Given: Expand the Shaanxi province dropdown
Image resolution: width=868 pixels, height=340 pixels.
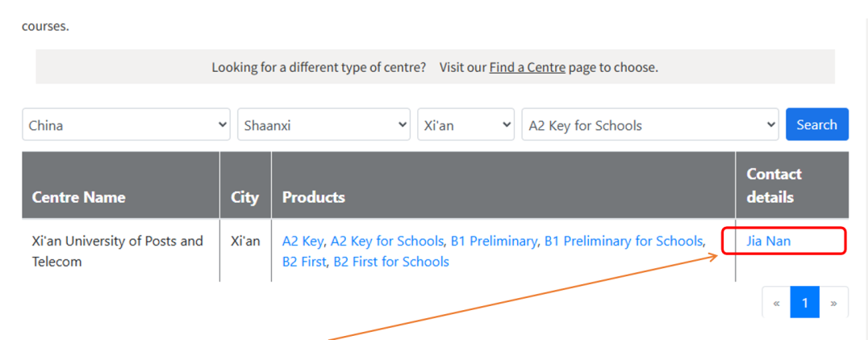Looking at the screenshot, I should pos(323,125).
